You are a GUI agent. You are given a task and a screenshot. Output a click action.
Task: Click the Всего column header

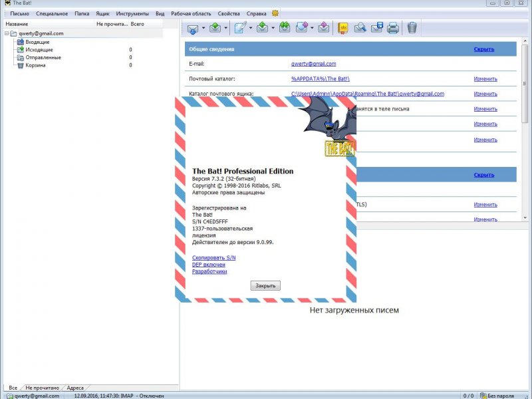tap(146, 24)
